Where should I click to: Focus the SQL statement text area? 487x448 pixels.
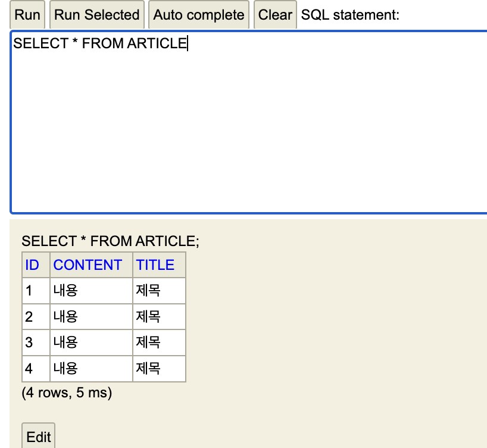click(x=248, y=122)
